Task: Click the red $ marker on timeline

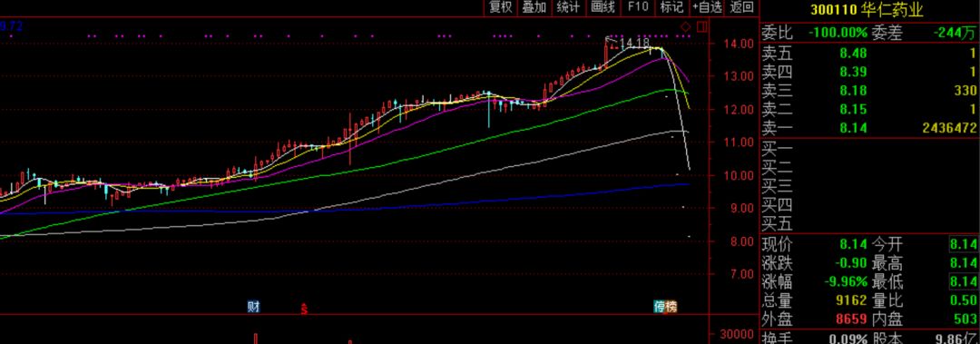Action: click(x=304, y=309)
